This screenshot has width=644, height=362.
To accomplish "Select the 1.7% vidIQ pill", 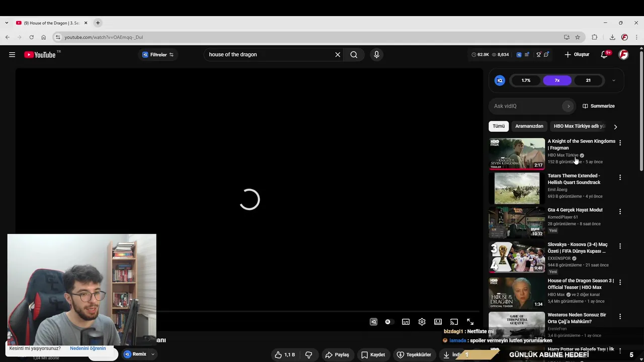I will tap(526, 80).
